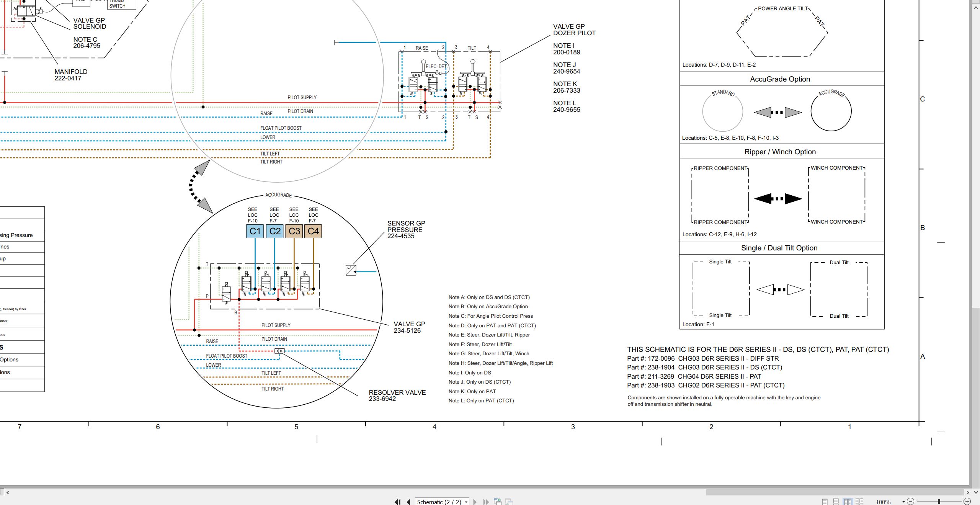Click the C3 connector box
This screenshot has width=980, height=505.
coord(294,231)
